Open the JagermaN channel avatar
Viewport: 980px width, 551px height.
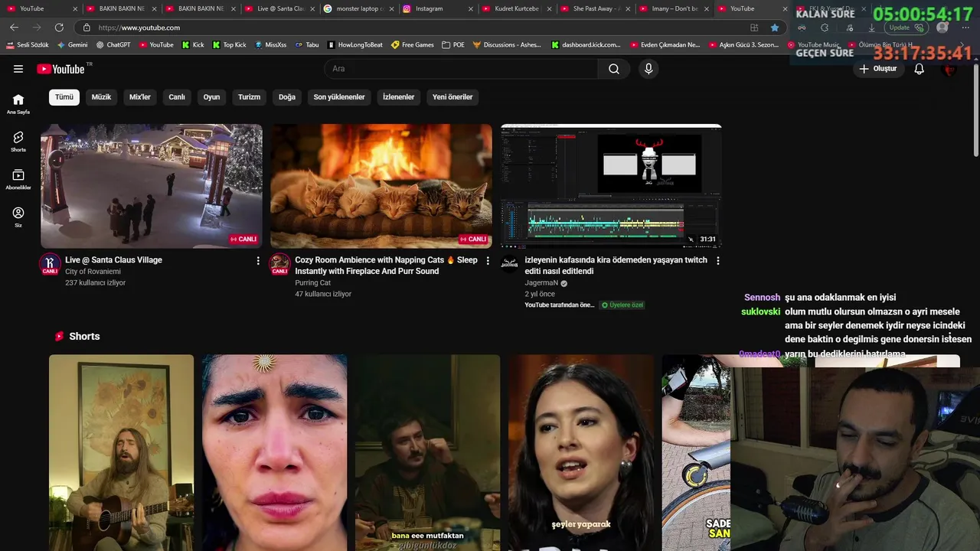coord(509,264)
